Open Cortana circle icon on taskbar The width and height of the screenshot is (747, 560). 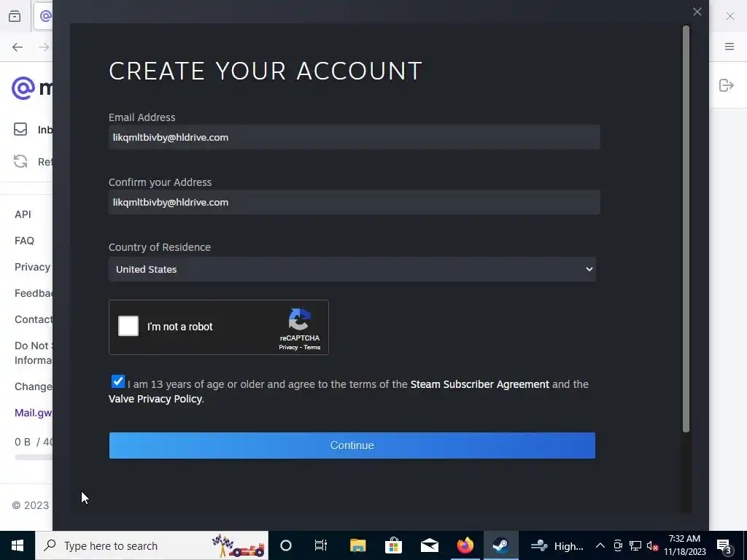click(x=286, y=545)
